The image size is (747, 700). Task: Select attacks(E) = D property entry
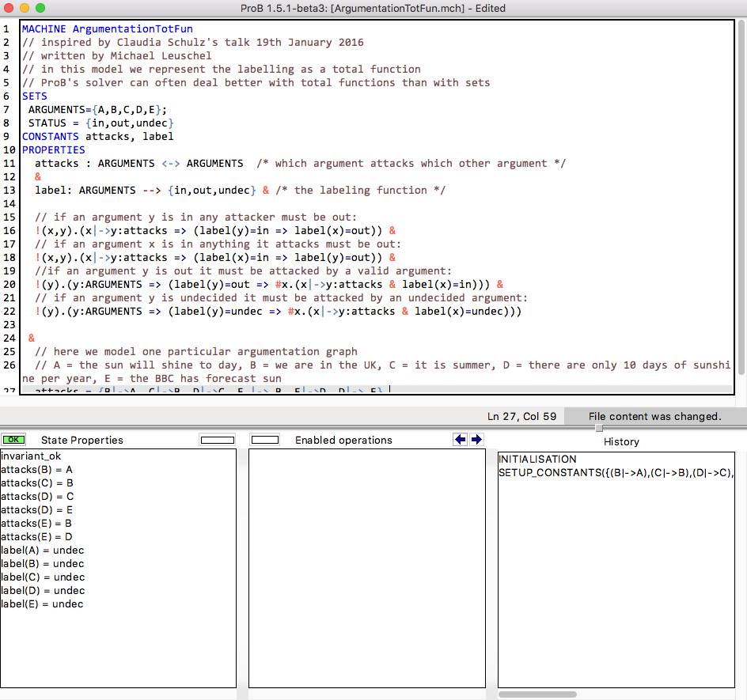tap(37, 537)
